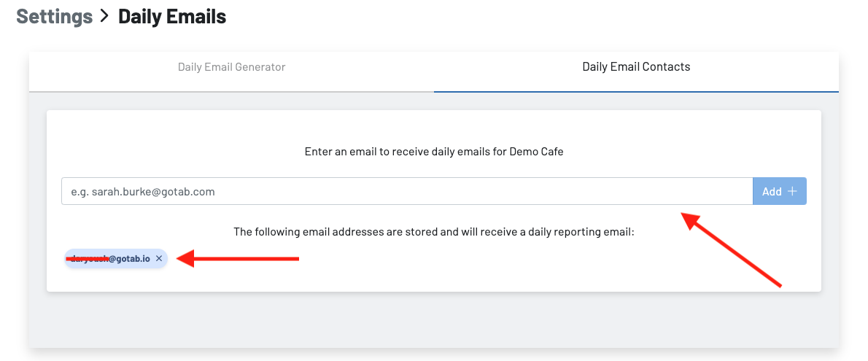Click the blue underline beneath Daily Email Contacts
The image size is (868, 361).
click(636, 92)
